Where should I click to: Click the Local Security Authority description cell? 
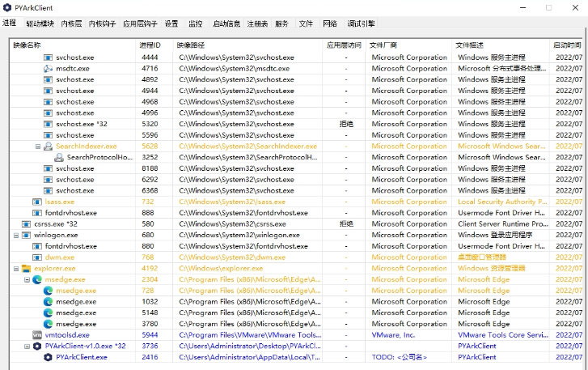pyautogui.click(x=502, y=202)
